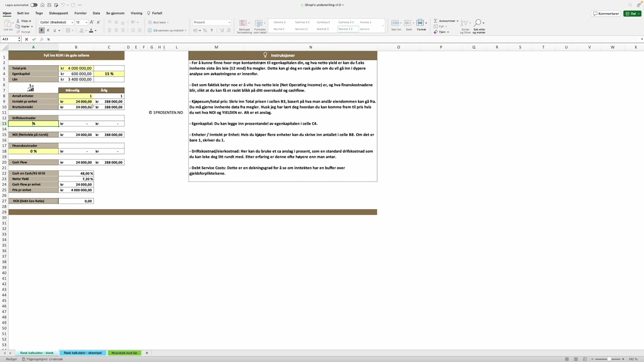
Task: Toggle the Lagre automatisk autosave switch
Action: point(34,5)
